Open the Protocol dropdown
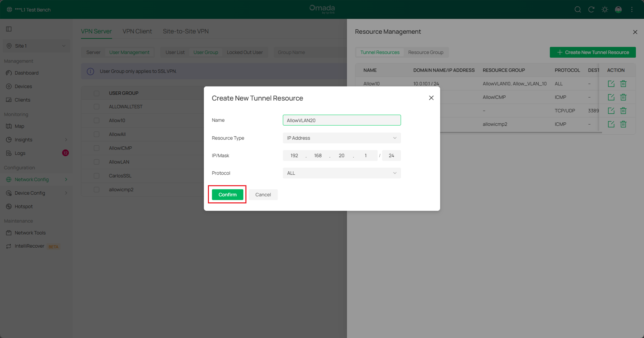The width and height of the screenshot is (644, 338). (342, 173)
